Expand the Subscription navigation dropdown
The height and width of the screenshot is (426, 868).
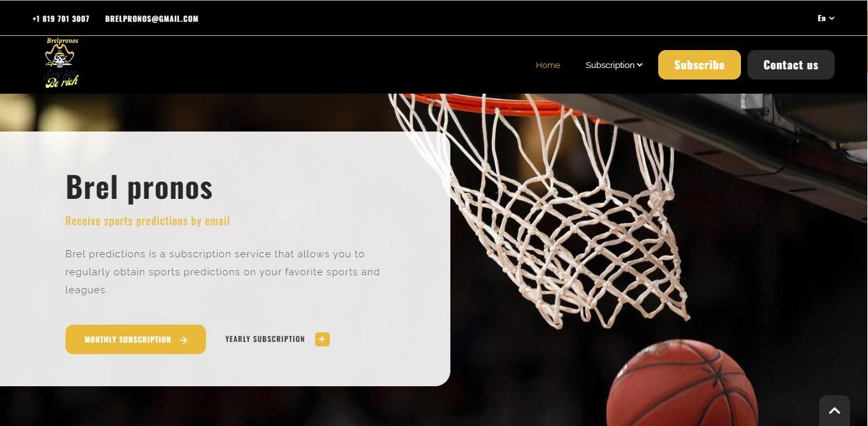click(614, 65)
